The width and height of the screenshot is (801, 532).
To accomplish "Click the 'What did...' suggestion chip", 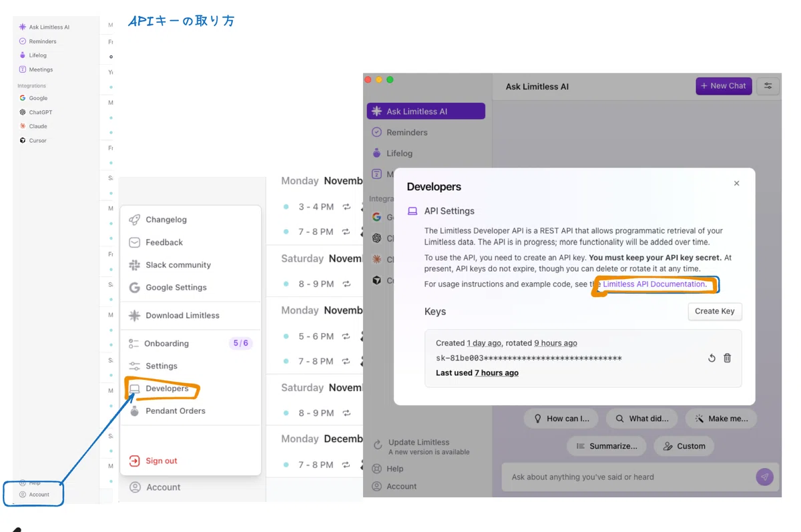I will click(642, 419).
